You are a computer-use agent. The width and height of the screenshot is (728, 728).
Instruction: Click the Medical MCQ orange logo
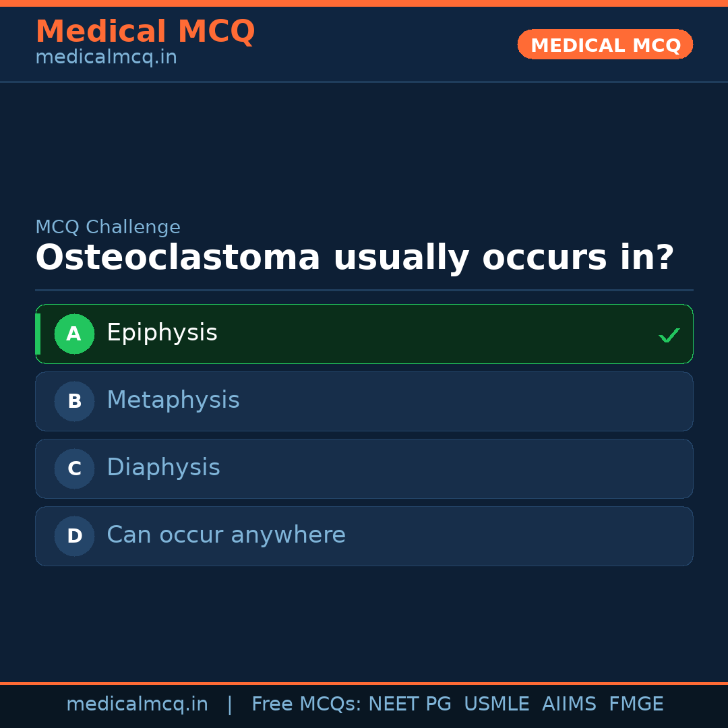(145, 32)
